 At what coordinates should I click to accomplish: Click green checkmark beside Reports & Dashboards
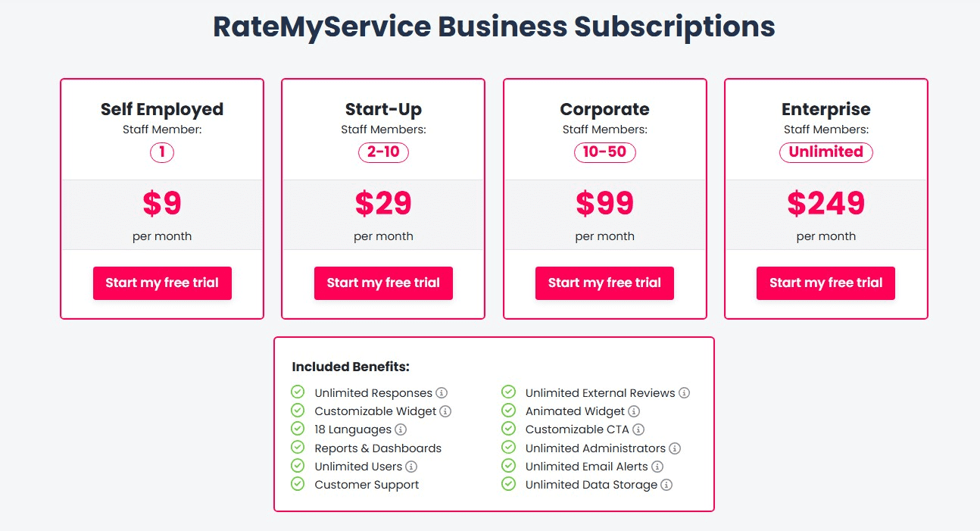point(298,448)
